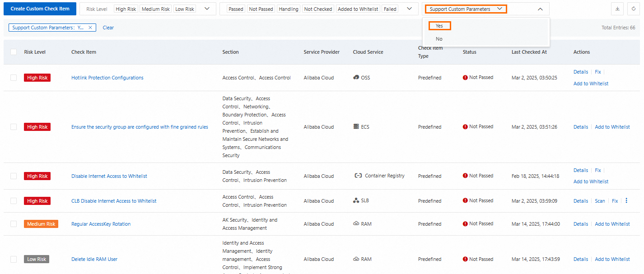This screenshot has width=644, height=274.
Task: View Details for Hotlink Protection Configurations
Action: [581, 72]
